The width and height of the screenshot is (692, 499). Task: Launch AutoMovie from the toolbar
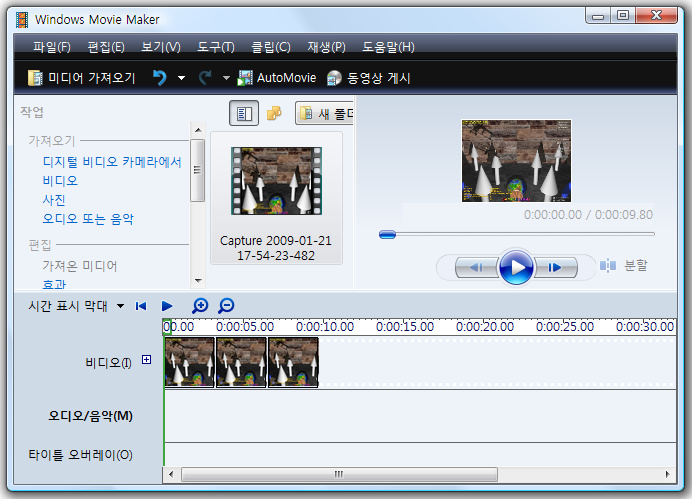276,78
